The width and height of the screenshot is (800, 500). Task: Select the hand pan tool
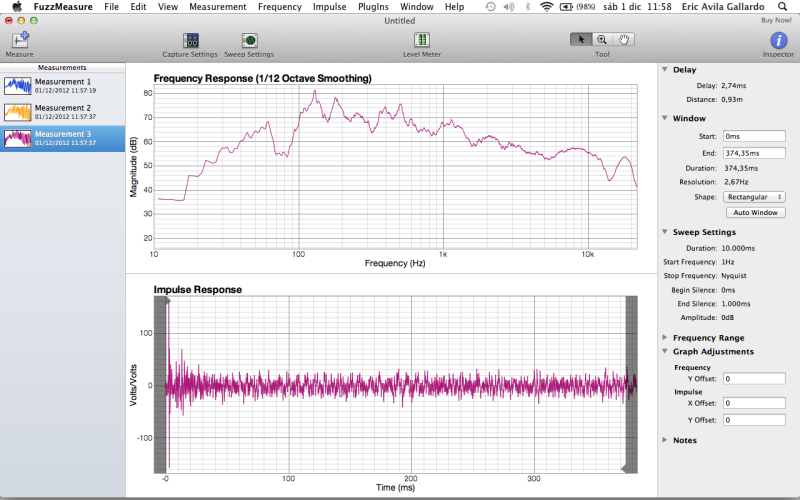click(x=624, y=39)
